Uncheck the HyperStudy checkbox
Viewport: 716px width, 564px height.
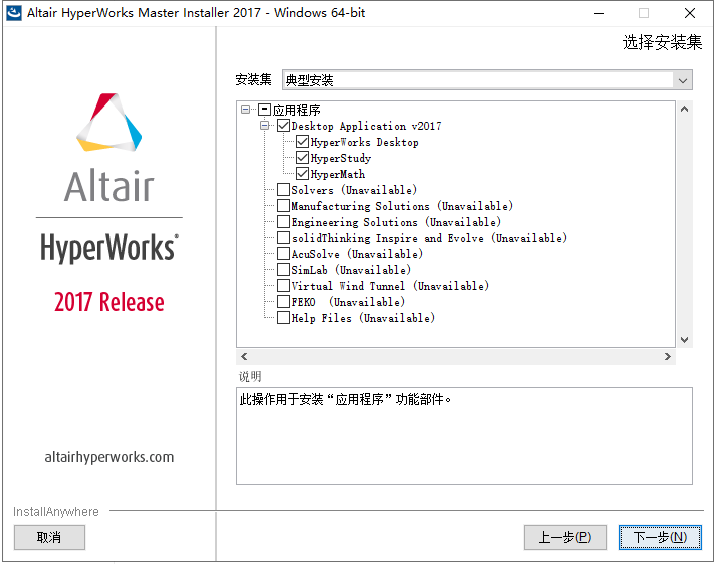(x=302, y=158)
